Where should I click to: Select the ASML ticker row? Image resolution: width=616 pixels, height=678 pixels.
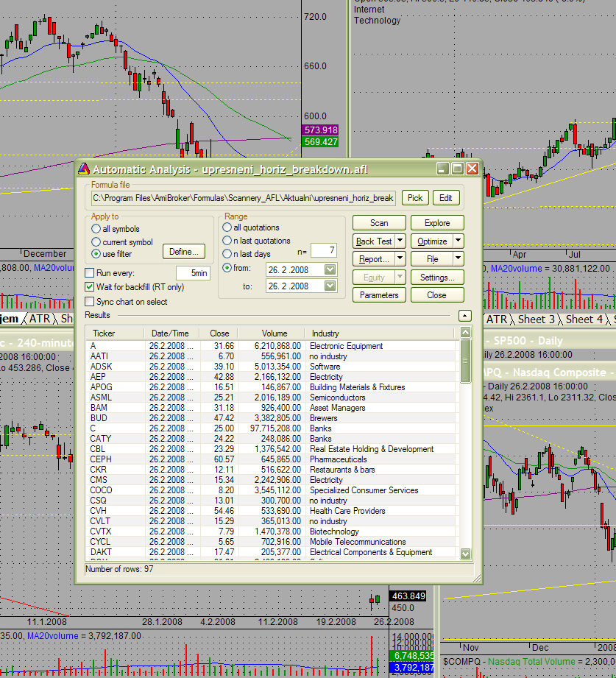pos(272,398)
